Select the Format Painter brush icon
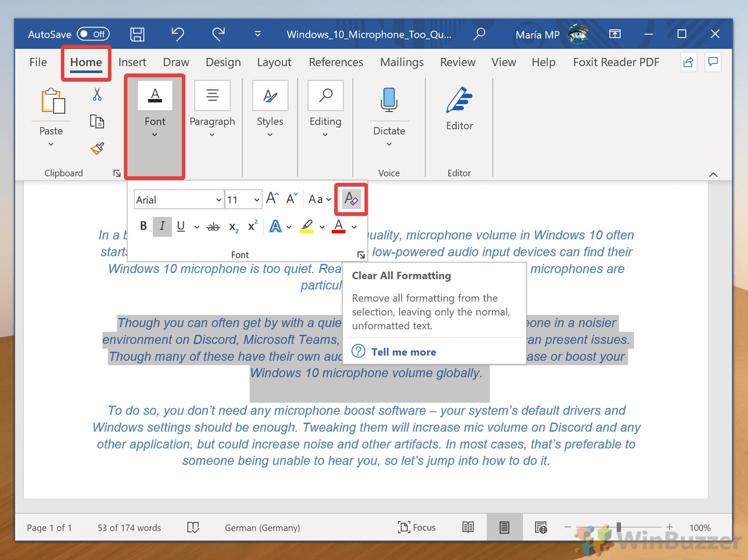 97,148
